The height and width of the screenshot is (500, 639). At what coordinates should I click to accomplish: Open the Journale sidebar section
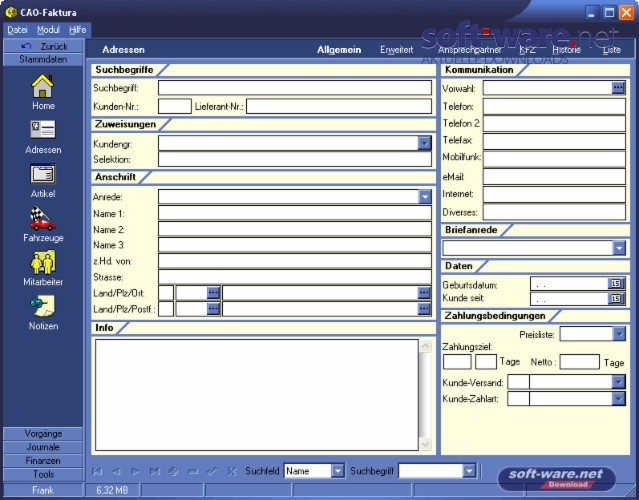pos(43,447)
